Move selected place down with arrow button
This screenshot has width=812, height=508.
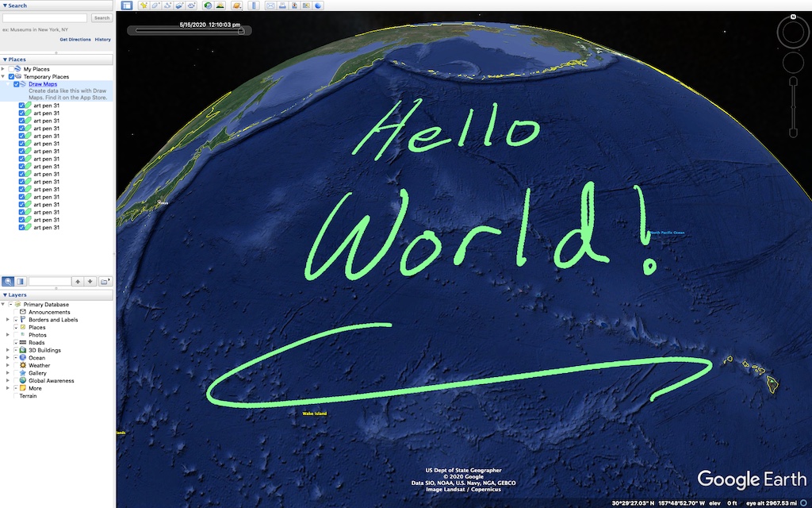(x=90, y=282)
